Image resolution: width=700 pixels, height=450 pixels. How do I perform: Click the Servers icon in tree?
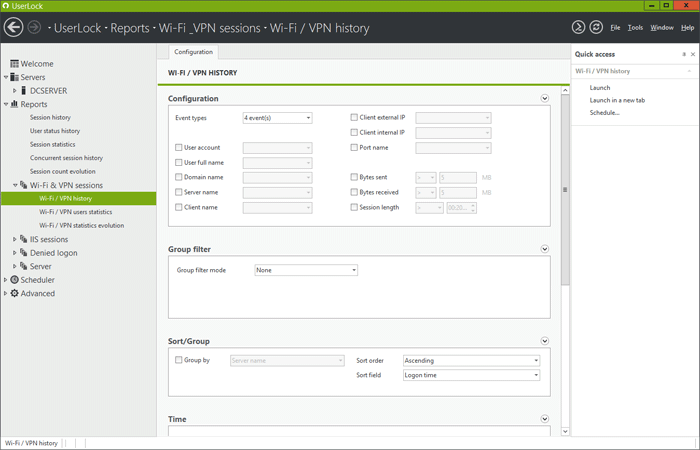coord(14,77)
